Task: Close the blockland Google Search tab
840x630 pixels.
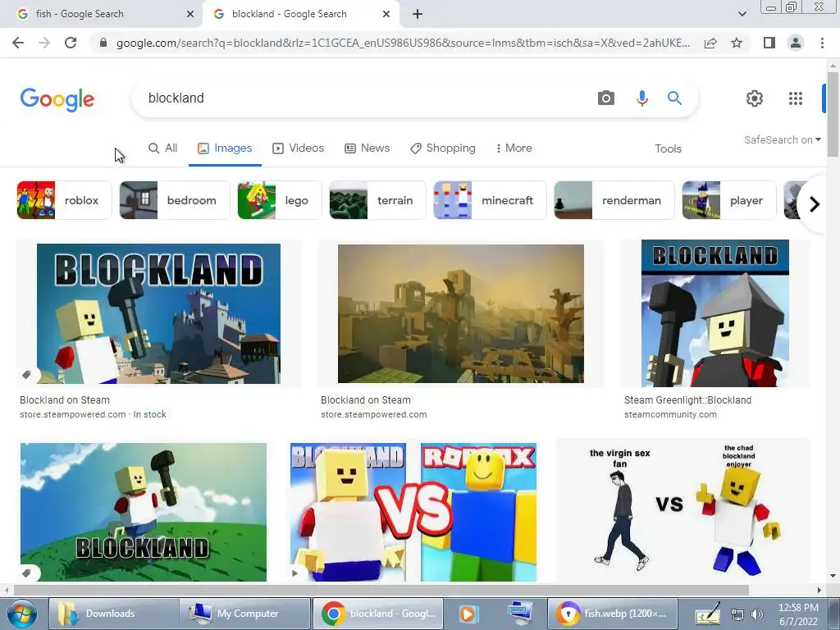Action: (386, 14)
